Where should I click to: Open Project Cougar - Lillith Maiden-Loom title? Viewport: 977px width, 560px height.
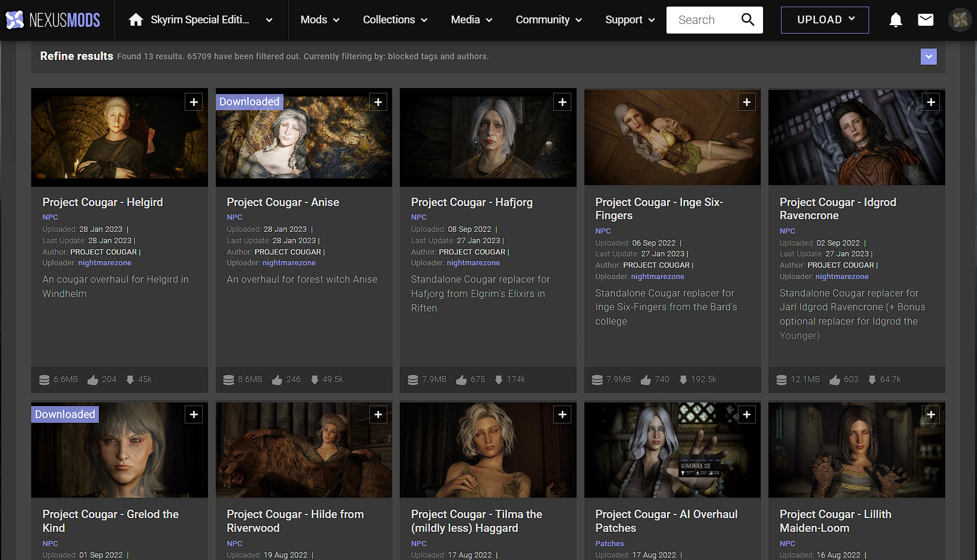pyautogui.click(x=836, y=521)
